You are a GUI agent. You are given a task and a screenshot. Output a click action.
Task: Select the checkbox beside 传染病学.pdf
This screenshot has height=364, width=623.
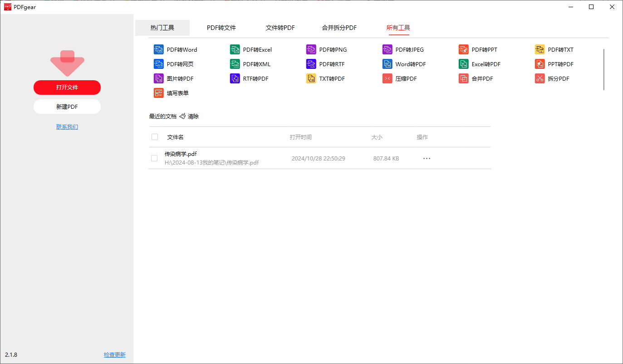point(155,158)
